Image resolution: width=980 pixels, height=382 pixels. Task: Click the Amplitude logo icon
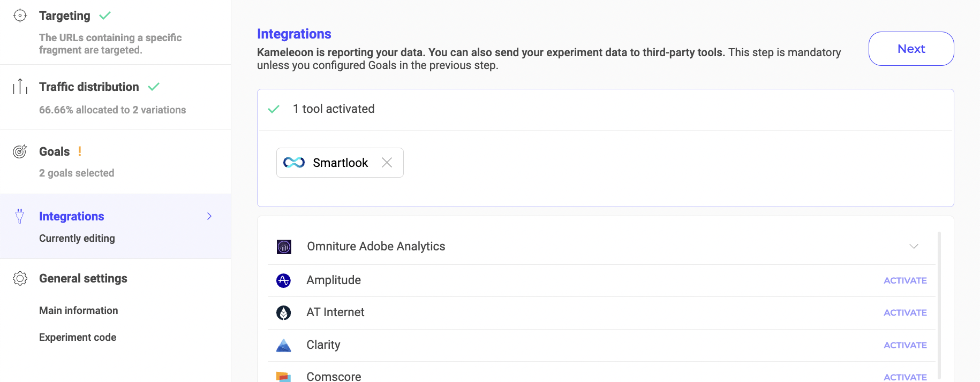coord(283,280)
